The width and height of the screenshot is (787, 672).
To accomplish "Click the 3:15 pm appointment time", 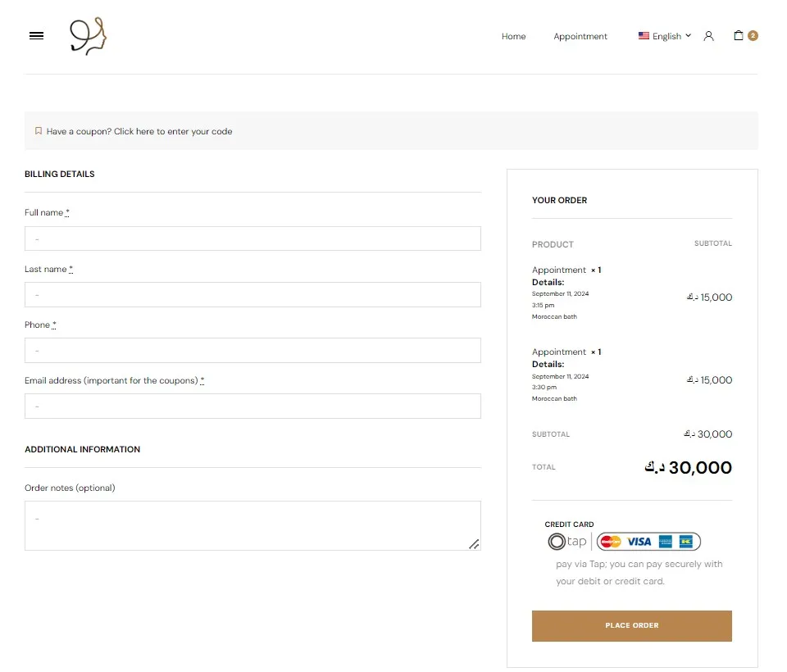I will tap(543, 305).
